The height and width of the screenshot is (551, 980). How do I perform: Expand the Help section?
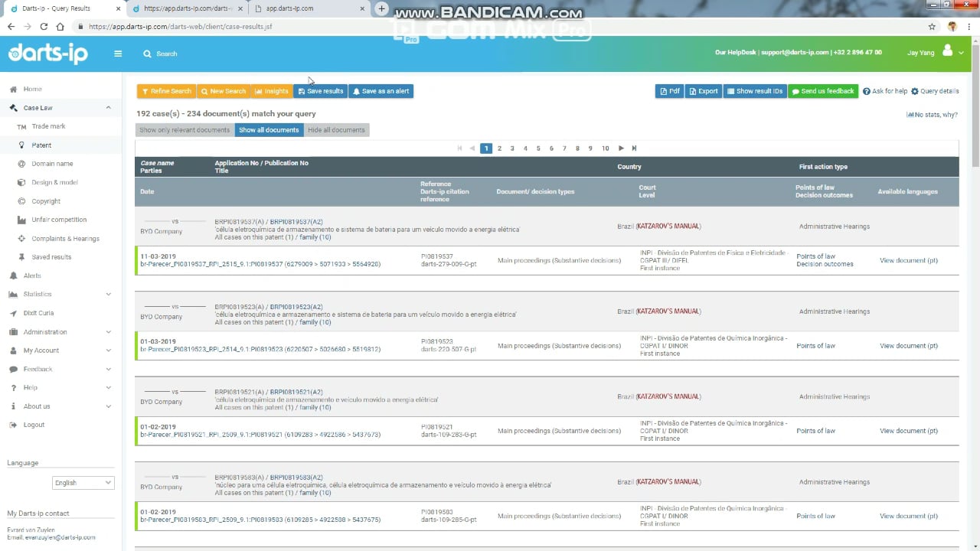coord(108,387)
